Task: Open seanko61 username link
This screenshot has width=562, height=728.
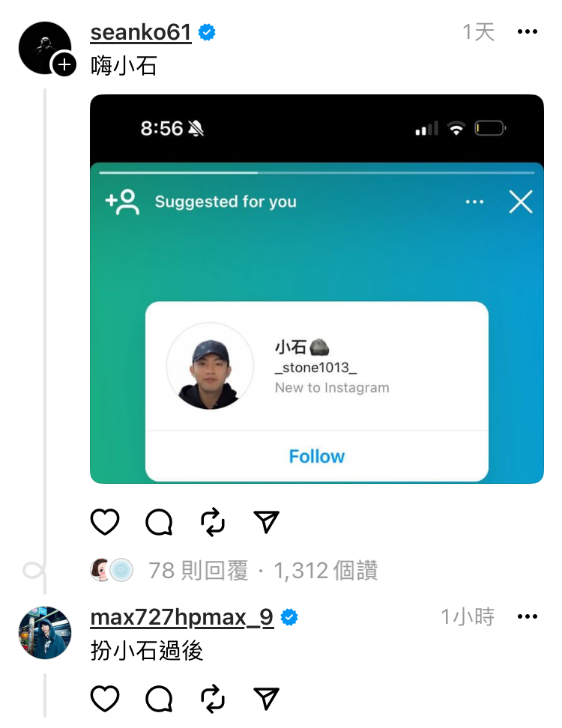Action: (x=141, y=32)
